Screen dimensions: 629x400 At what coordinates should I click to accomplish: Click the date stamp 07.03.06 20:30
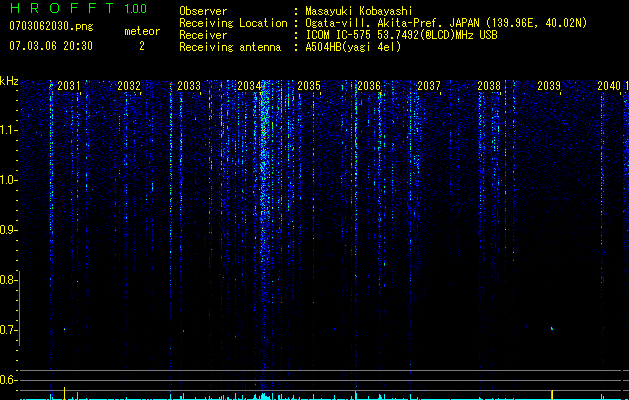click(x=51, y=46)
